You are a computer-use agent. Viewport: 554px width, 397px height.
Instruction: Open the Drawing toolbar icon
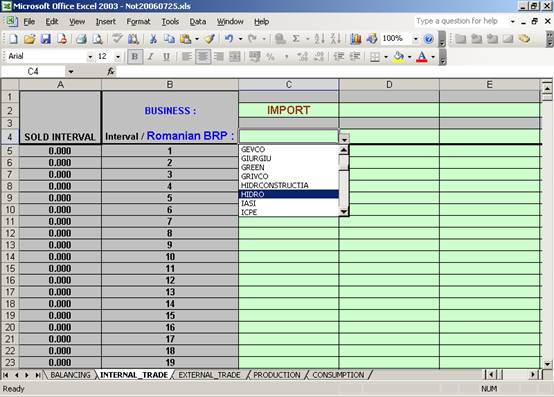point(372,39)
